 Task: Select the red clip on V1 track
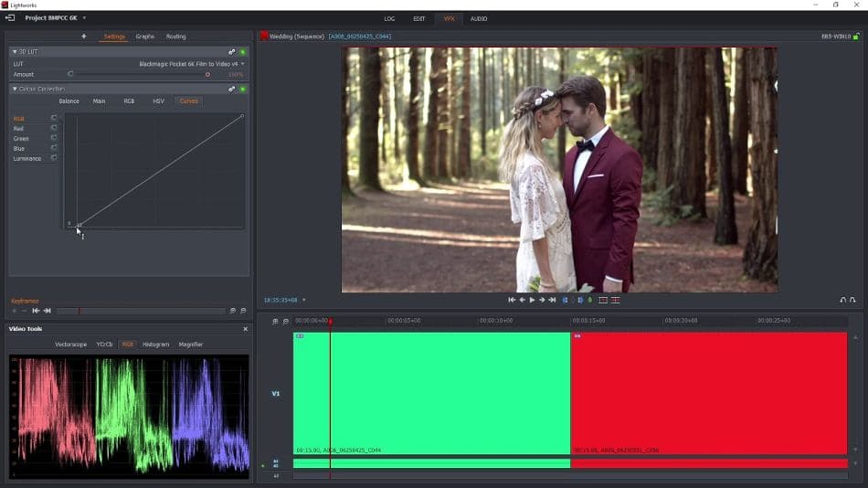click(709, 393)
